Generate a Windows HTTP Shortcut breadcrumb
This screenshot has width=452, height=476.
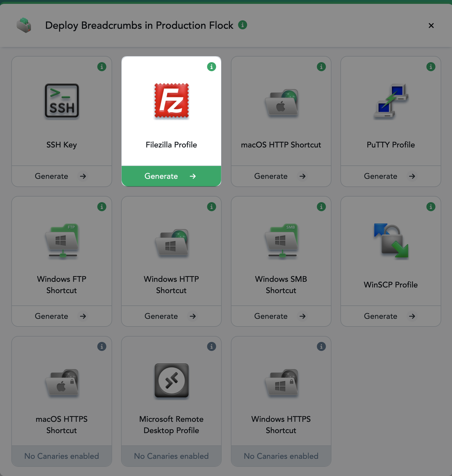pyautogui.click(x=171, y=316)
